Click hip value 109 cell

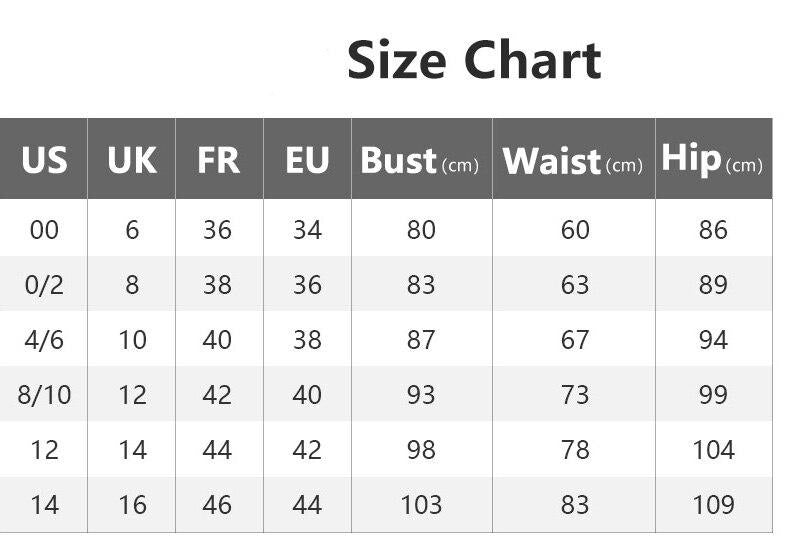[713, 504]
